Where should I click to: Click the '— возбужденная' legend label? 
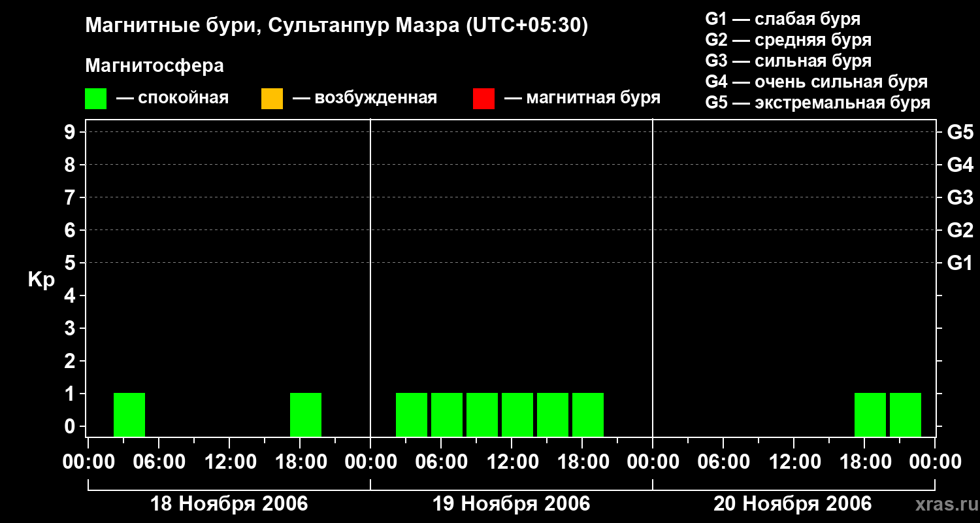(x=365, y=98)
